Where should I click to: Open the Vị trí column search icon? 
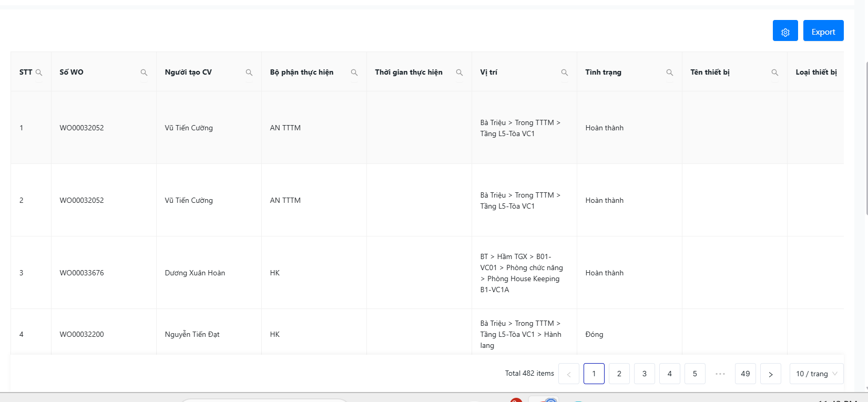(564, 73)
